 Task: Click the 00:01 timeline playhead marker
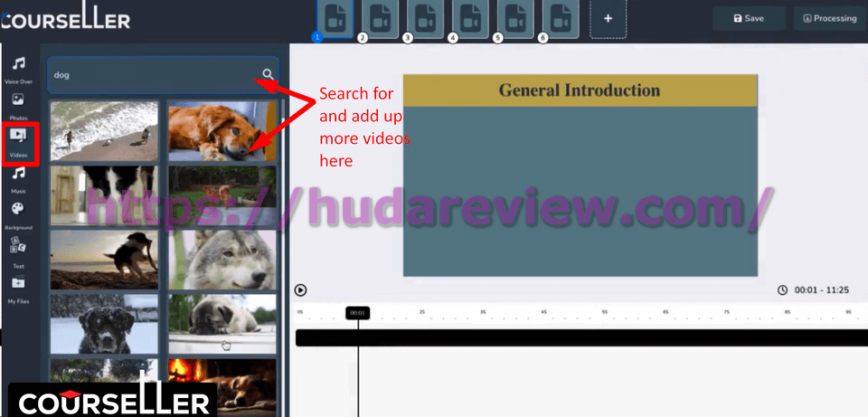tap(357, 313)
